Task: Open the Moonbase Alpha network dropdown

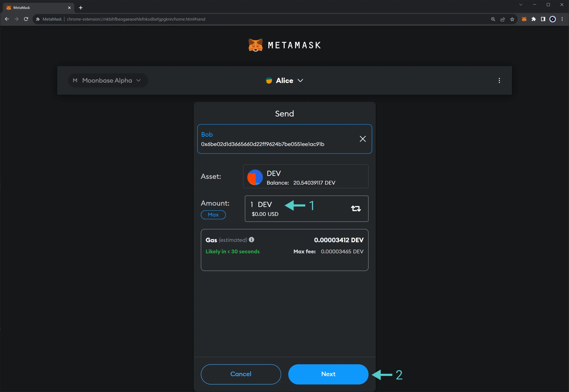Action: [108, 80]
